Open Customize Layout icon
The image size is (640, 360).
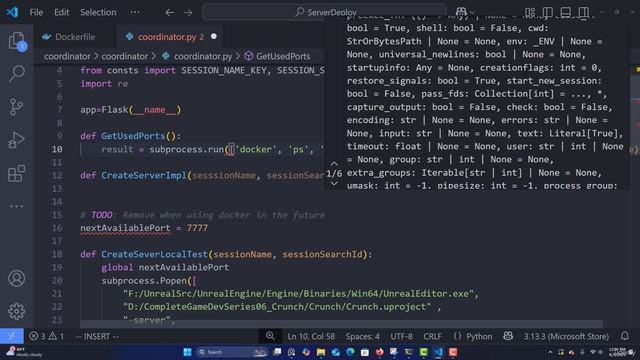pos(530,13)
